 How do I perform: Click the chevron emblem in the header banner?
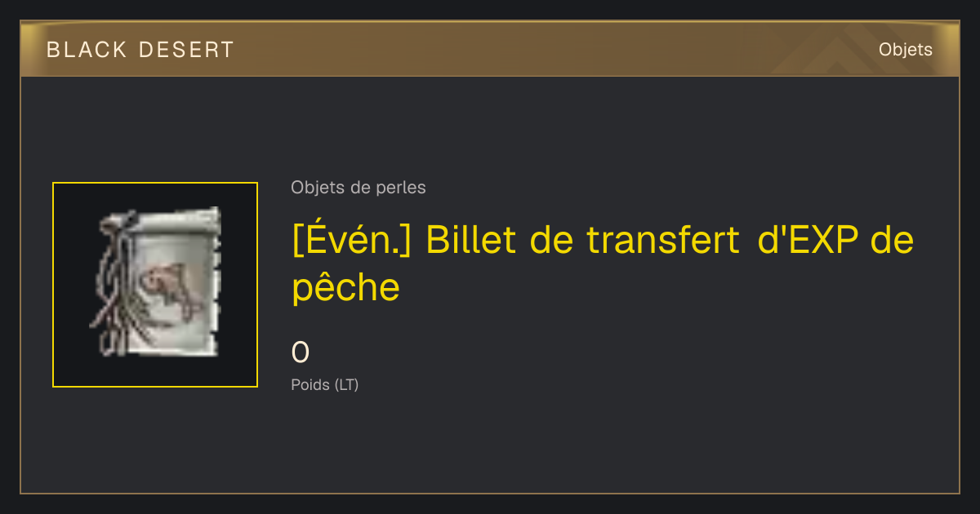point(825,53)
